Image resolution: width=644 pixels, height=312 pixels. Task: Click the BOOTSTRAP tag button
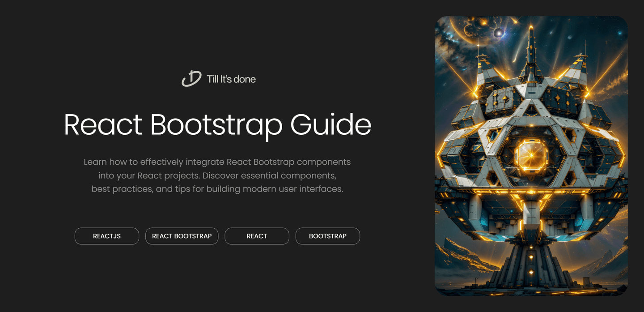click(x=328, y=236)
